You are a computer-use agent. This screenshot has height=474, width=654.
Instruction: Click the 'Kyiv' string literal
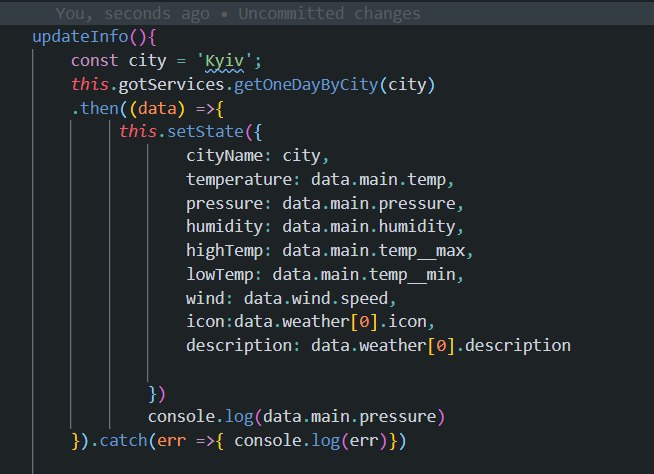point(225,61)
